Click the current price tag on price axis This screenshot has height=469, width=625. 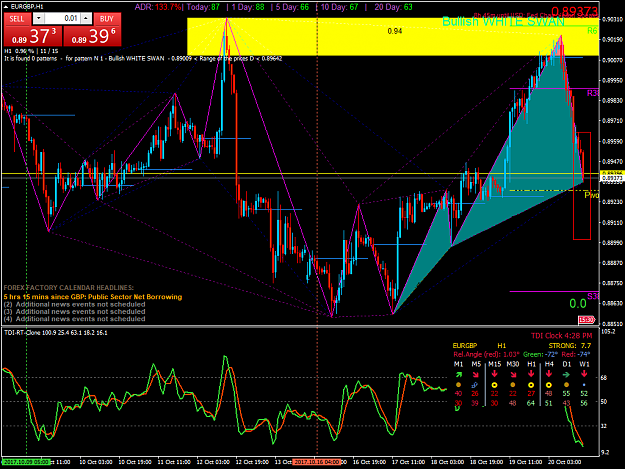[x=611, y=178]
